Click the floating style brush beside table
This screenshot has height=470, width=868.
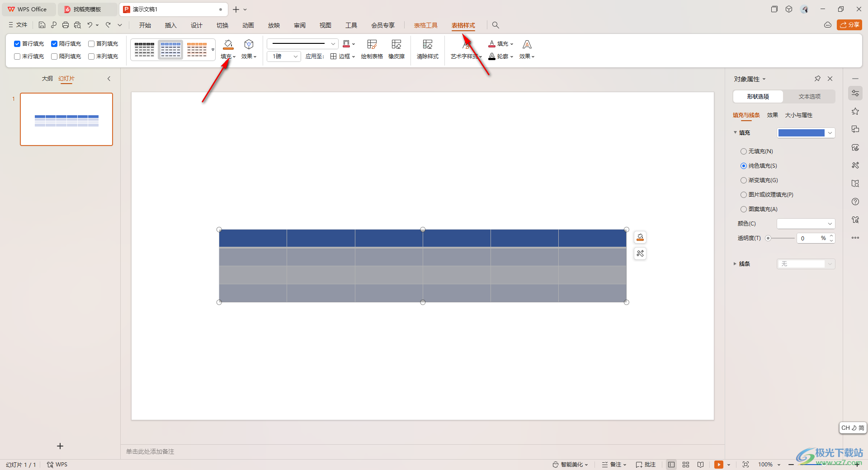[x=640, y=254]
